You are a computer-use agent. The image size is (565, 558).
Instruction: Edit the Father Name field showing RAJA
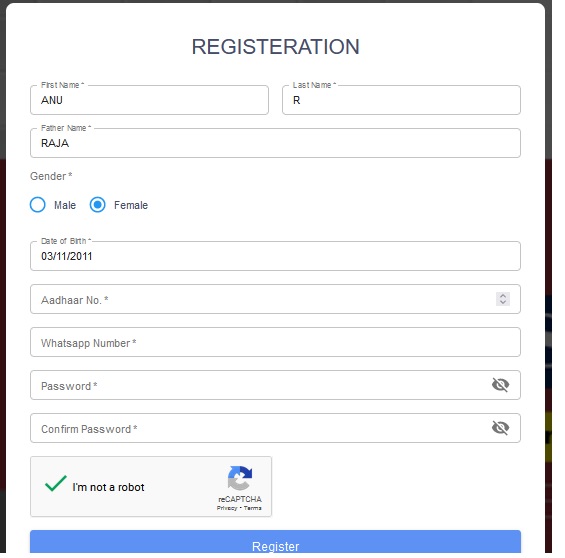click(275, 143)
